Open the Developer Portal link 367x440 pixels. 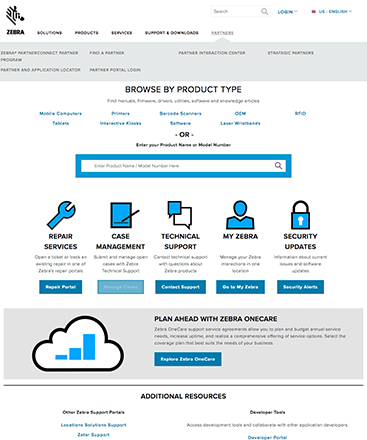tap(267, 437)
